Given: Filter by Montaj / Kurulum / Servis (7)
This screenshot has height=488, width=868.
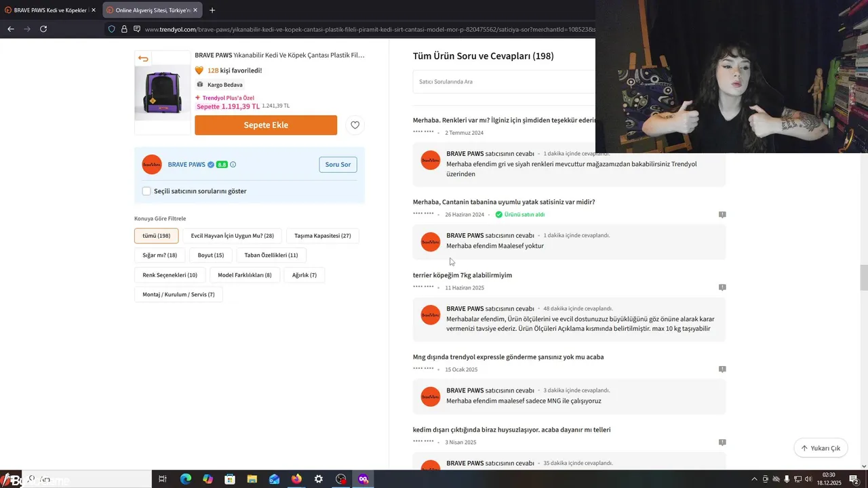Looking at the screenshot, I should click(x=179, y=295).
